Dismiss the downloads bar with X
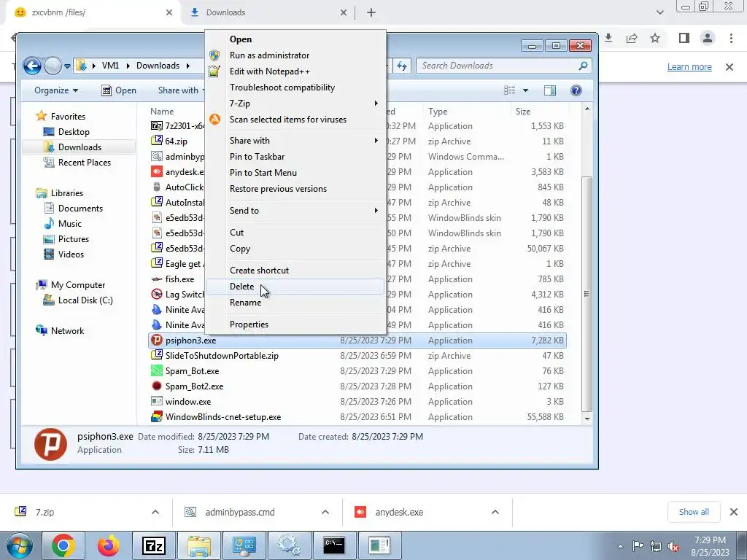The image size is (747, 560). (x=734, y=512)
